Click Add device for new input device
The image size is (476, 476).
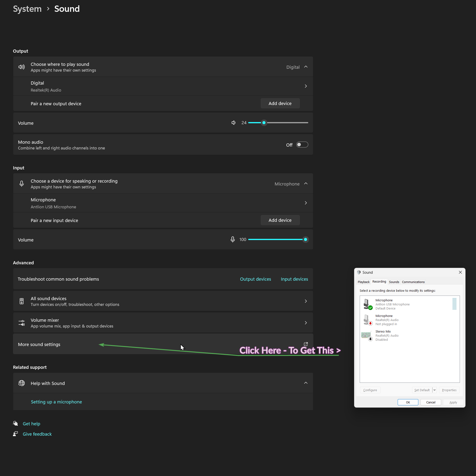point(280,220)
